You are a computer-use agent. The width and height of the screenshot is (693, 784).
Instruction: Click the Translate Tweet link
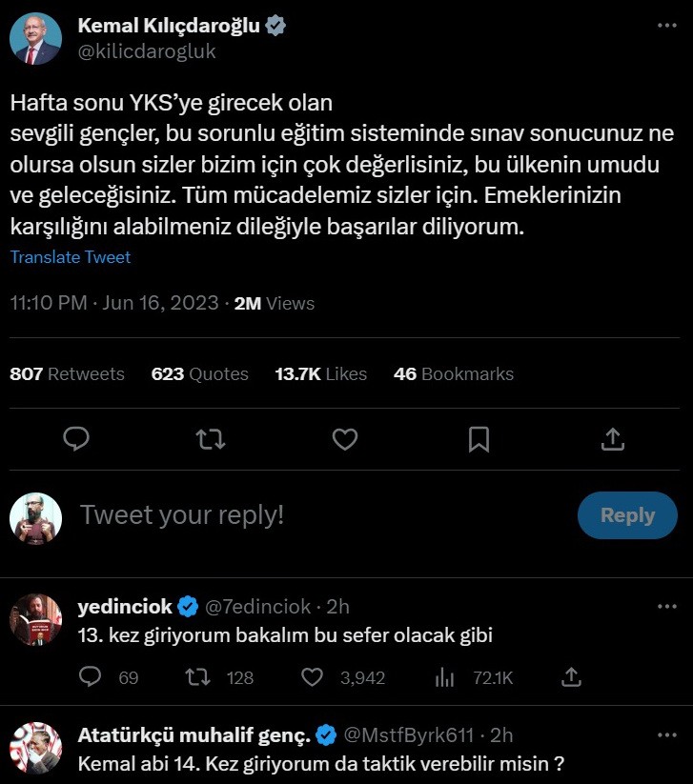click(x=71, y=257)
